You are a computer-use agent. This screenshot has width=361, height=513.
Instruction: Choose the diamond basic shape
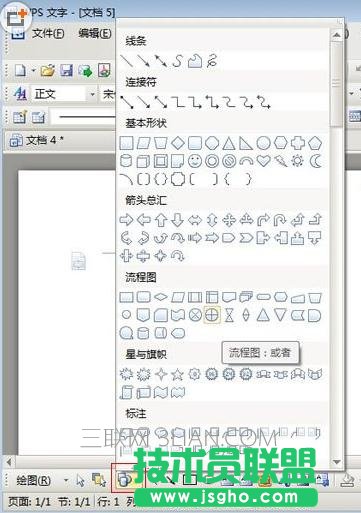(178, 143)
